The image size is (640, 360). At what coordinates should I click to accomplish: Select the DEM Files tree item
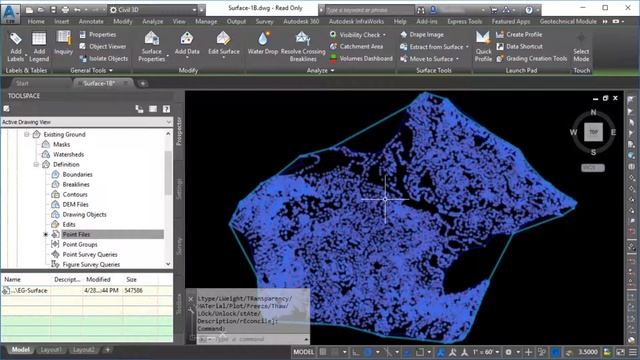tap(75, 204)
